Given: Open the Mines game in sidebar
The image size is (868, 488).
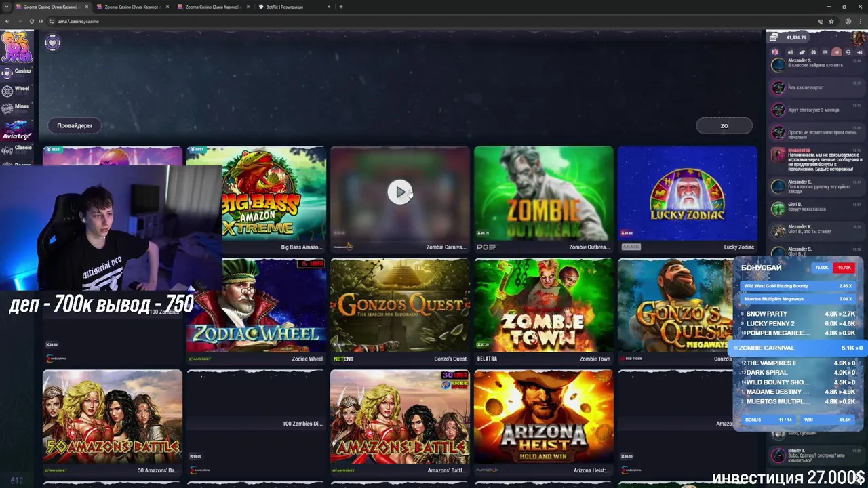Looking at the screenshot, I should [16, 107].
